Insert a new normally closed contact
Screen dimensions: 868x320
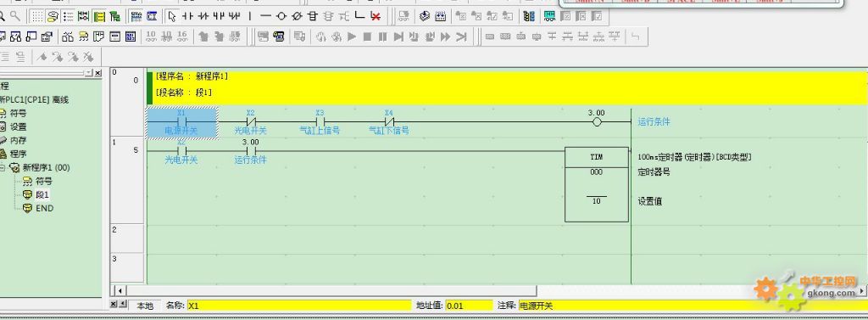pos(203,17)
